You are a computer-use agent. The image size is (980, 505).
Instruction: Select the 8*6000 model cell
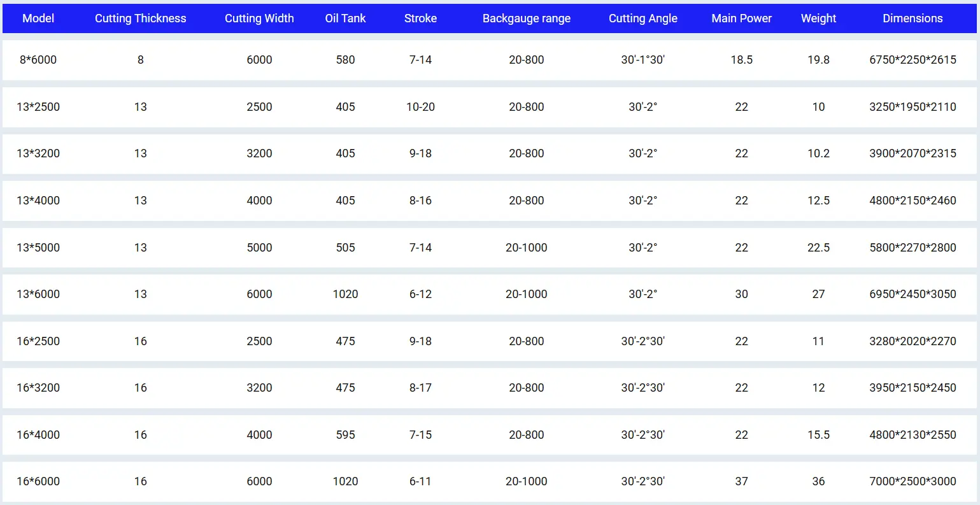click(x=38, y=60)
